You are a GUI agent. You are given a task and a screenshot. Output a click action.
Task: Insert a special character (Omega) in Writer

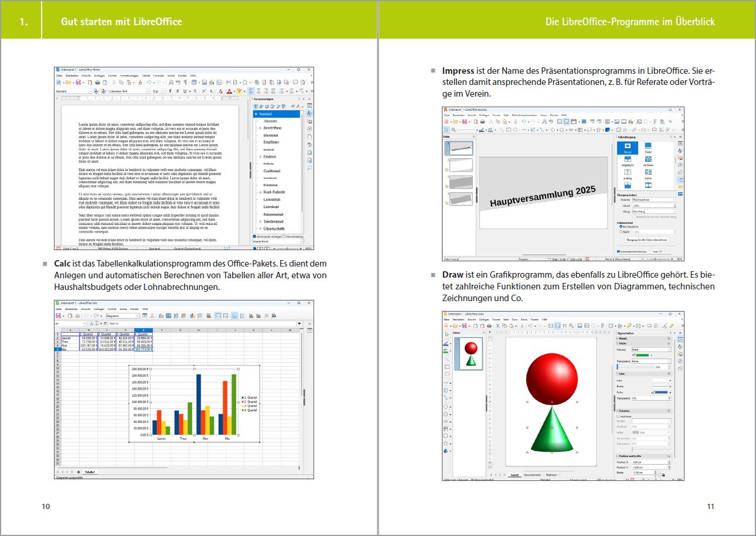pos(244,83)
